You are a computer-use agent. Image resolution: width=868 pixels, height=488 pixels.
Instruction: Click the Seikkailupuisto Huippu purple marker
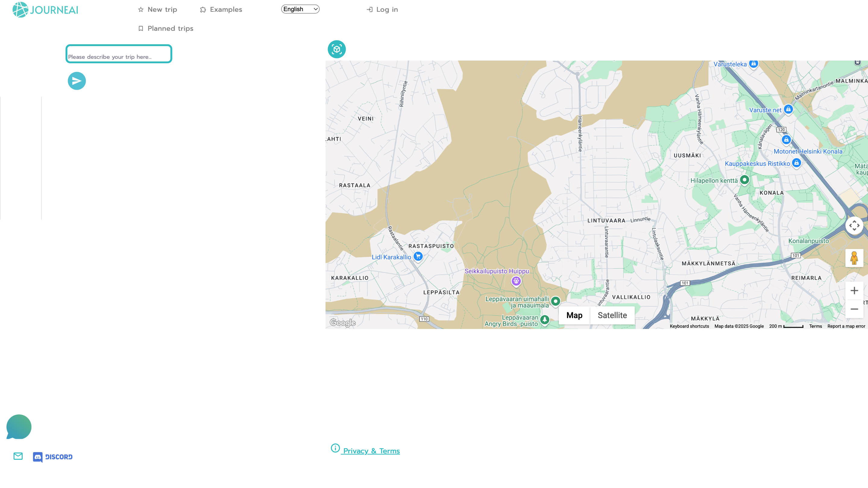click(516, 280)
